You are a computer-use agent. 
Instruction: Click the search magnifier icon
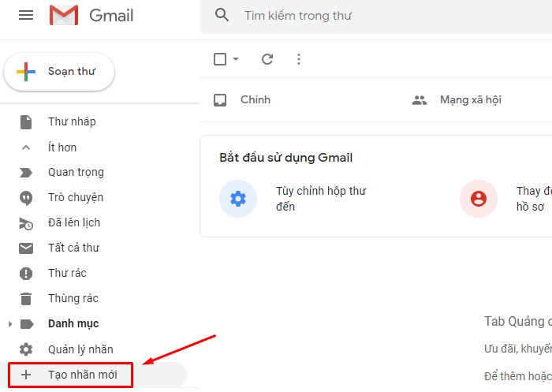point(222,15)
